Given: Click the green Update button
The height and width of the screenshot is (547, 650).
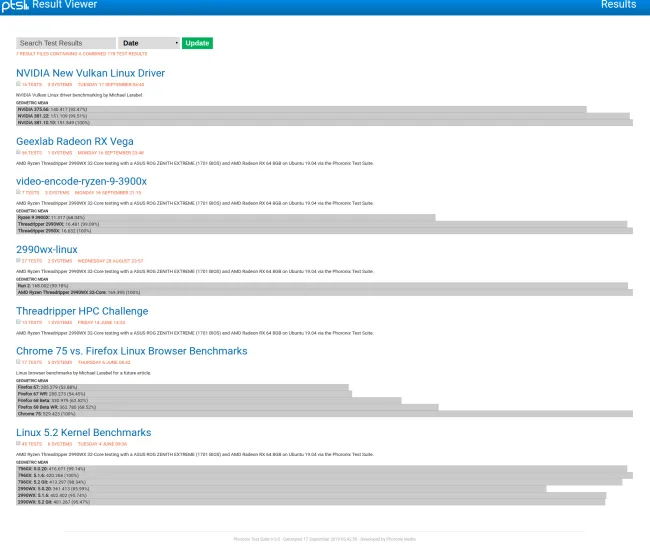Looking at the screenshot, I should click(197, 43).
